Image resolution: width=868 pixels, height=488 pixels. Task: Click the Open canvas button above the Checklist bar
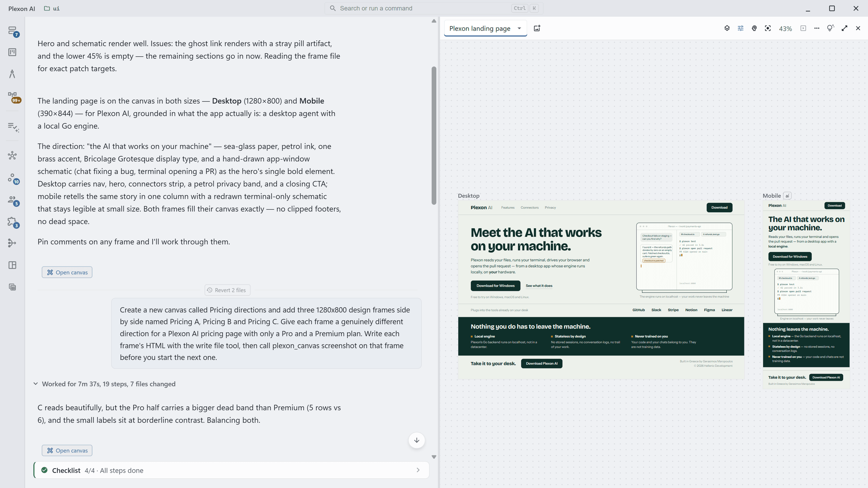point(67,450)
